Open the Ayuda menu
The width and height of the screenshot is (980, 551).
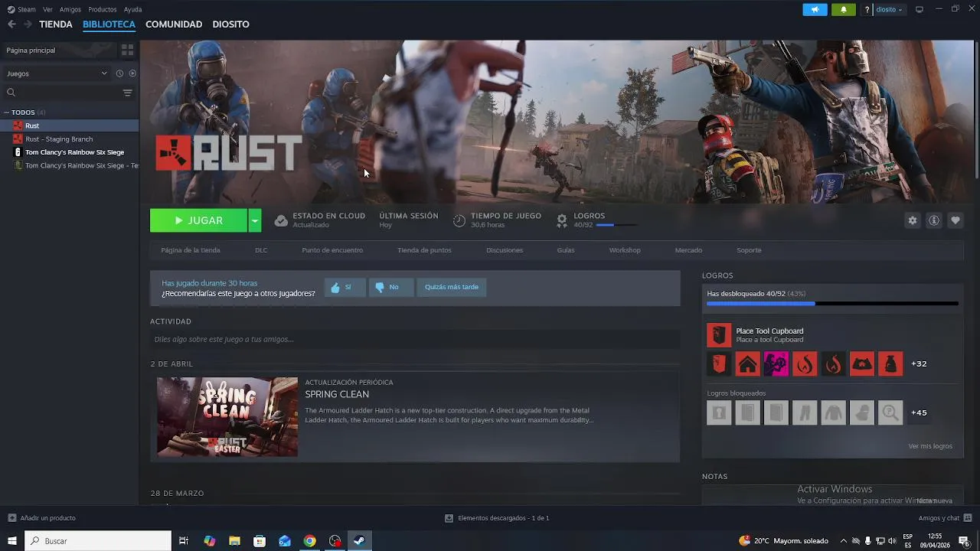(x=132, y=9)
